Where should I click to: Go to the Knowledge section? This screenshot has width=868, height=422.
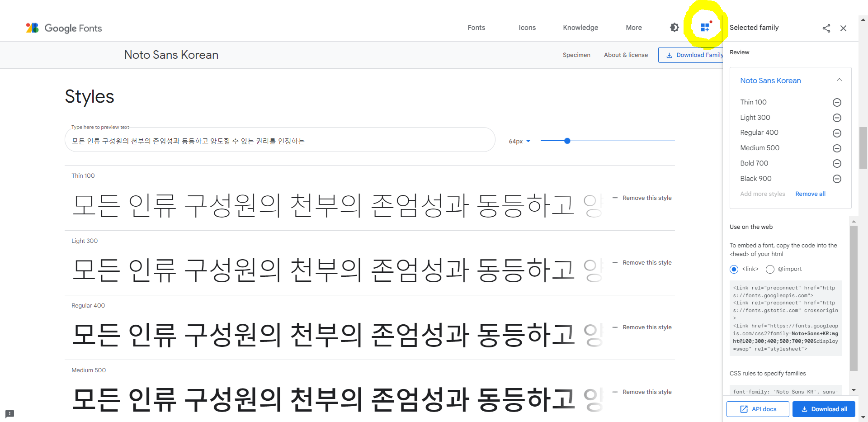pyautogui.click(x=580, y=28)
